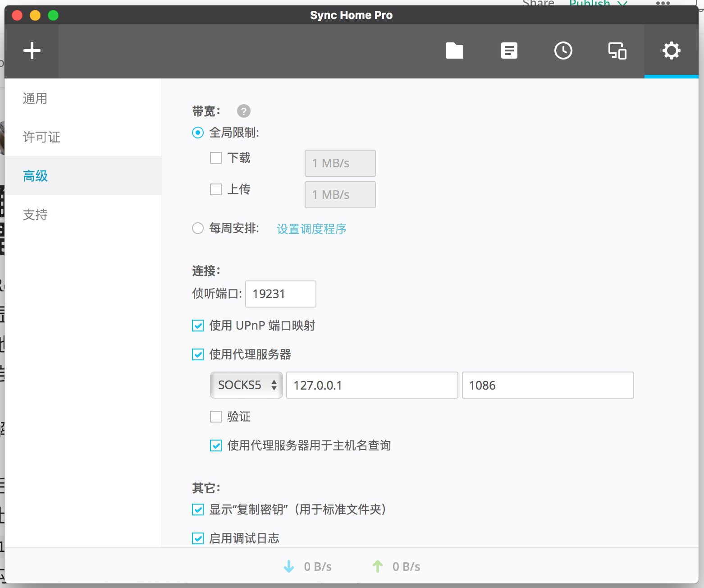The height and width of the screenshot is (588, 704).
Task: Toggle 使用代理服务器 checkbox
Action: 198,354
